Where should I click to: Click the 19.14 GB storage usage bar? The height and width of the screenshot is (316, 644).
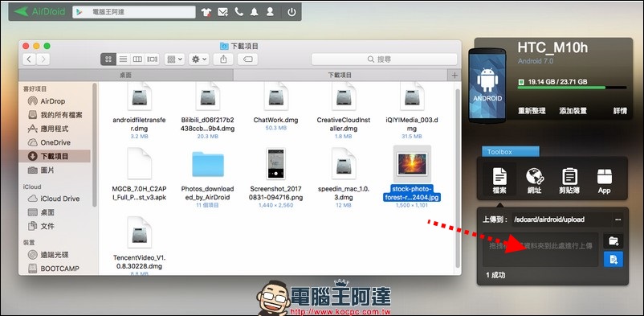572,88
